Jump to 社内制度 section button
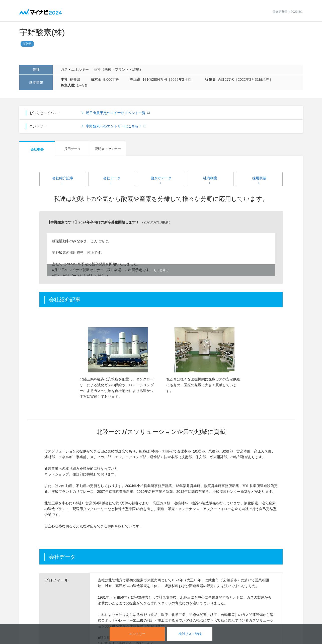Image resolution: width=322 pixels, height=644 pixels. [210, 179]
